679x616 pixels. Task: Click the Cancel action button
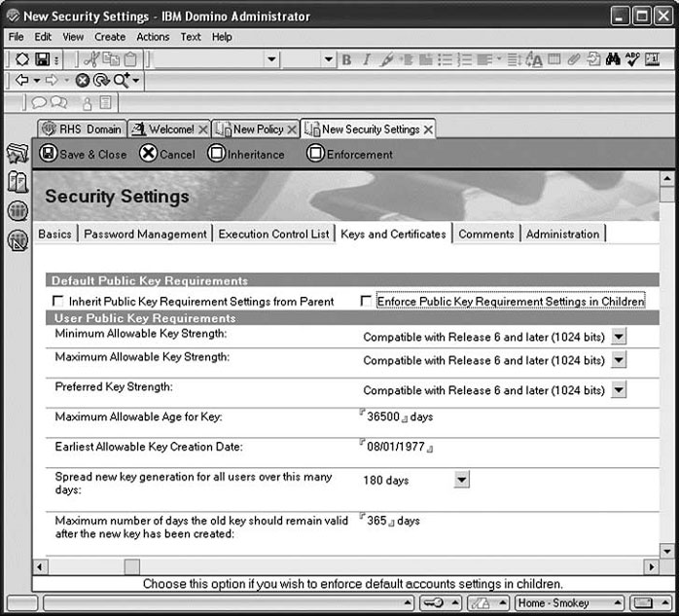pos(167,154)
